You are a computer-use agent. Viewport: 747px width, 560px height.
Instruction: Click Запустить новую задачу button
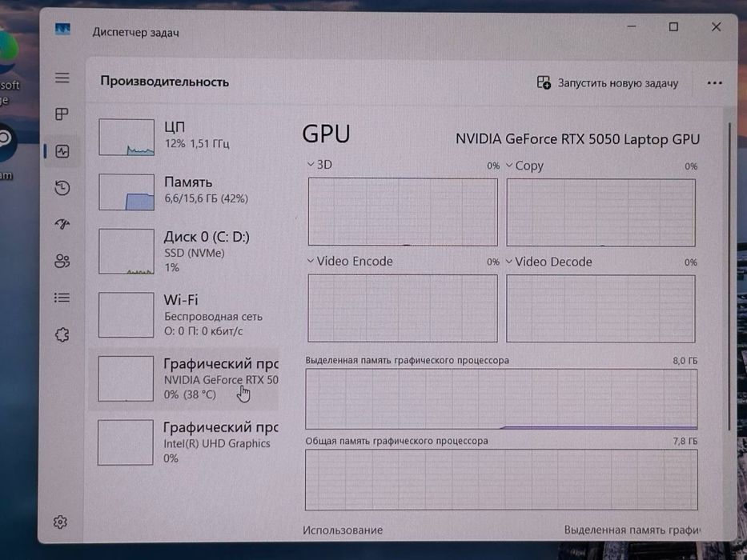click(608, 83)
